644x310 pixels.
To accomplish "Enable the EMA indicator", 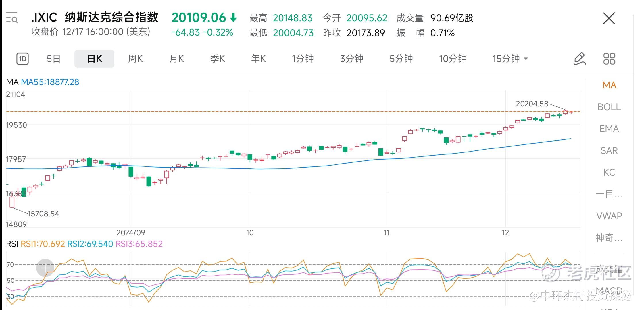I will 609,129.
